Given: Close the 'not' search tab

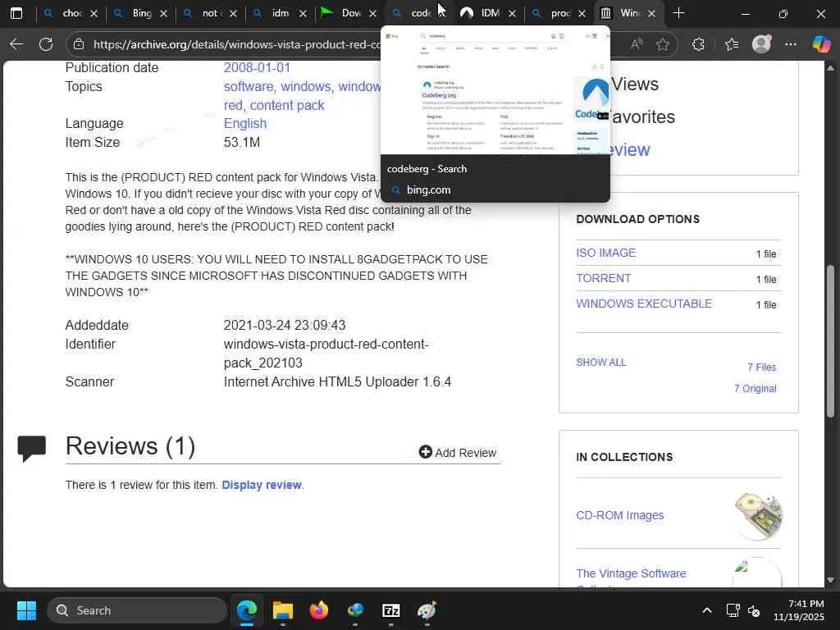Looking at the screenshot, I should 233,13.
